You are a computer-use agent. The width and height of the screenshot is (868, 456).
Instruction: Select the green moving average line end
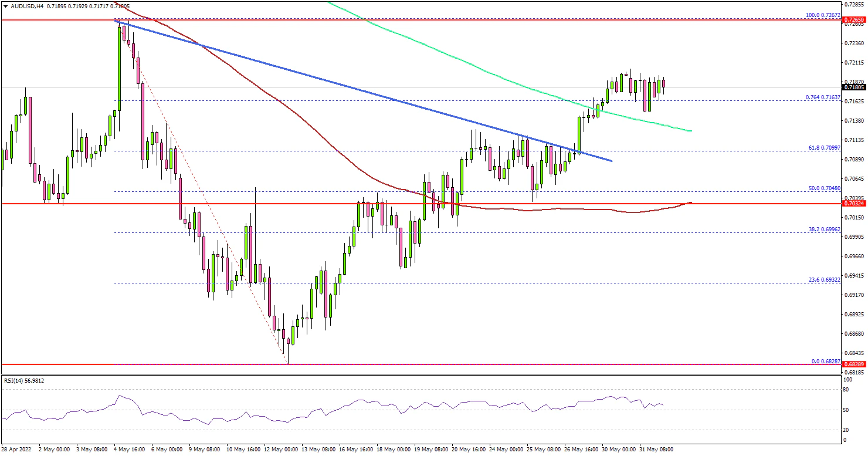point(691,130)
